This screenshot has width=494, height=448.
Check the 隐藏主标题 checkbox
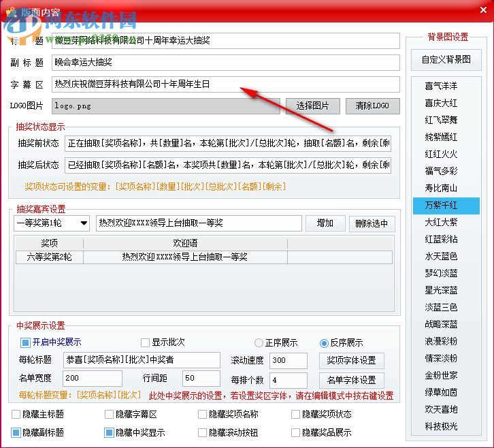point(16,414)
